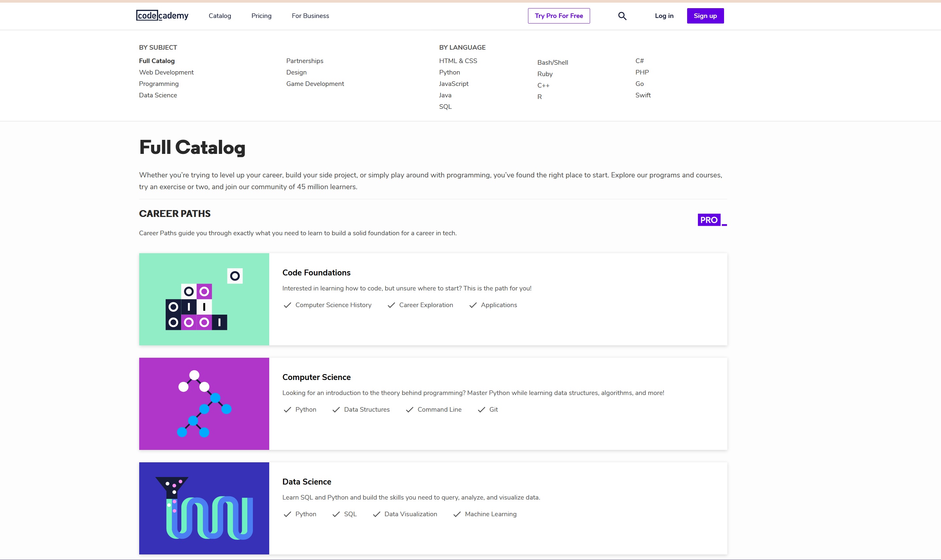The image size is (941, 560).
Task: Choose C++ language
Action: tap(543, 85)
